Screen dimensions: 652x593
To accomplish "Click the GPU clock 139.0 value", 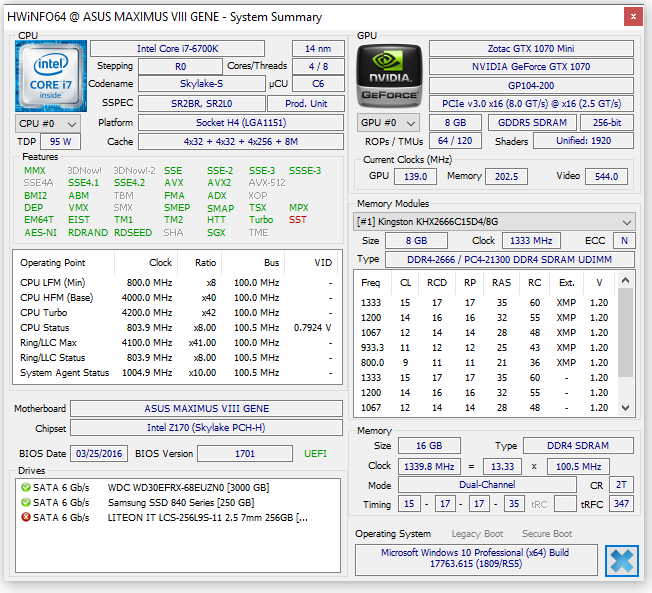I will 415,176.
